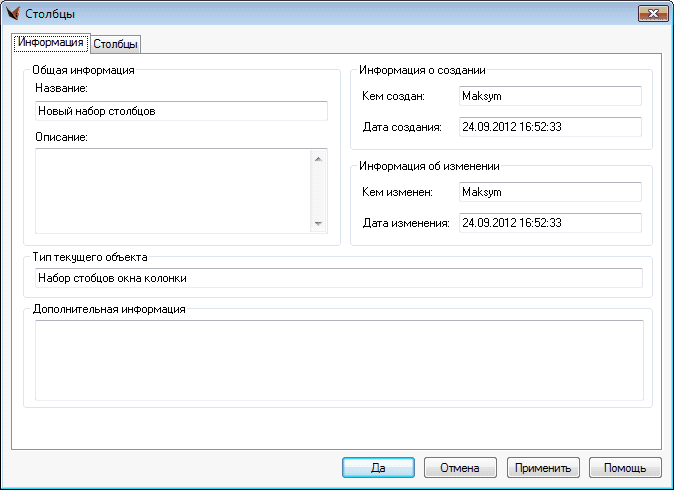Open the Столбцы tab

[116, 44]
